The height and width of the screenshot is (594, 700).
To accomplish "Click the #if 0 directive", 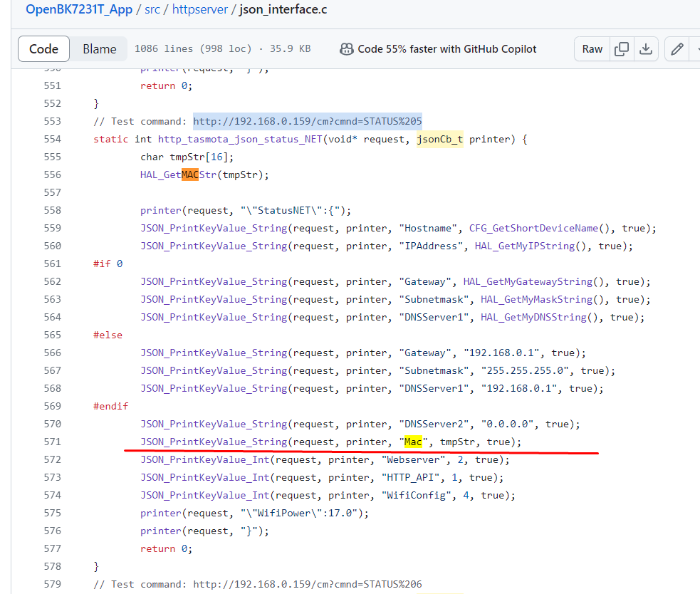I will click(x=108, y=264).
